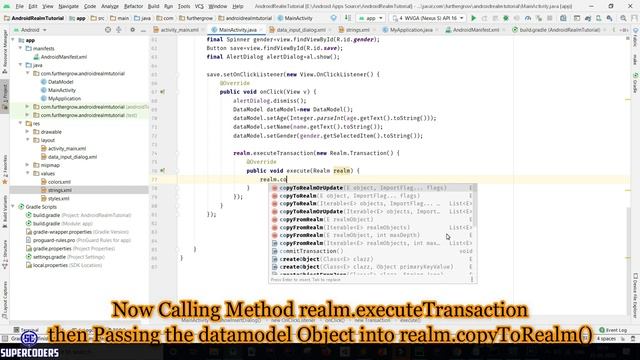Click the override gutter icon beside execute method
640x360 pixels.
point(163,171)
